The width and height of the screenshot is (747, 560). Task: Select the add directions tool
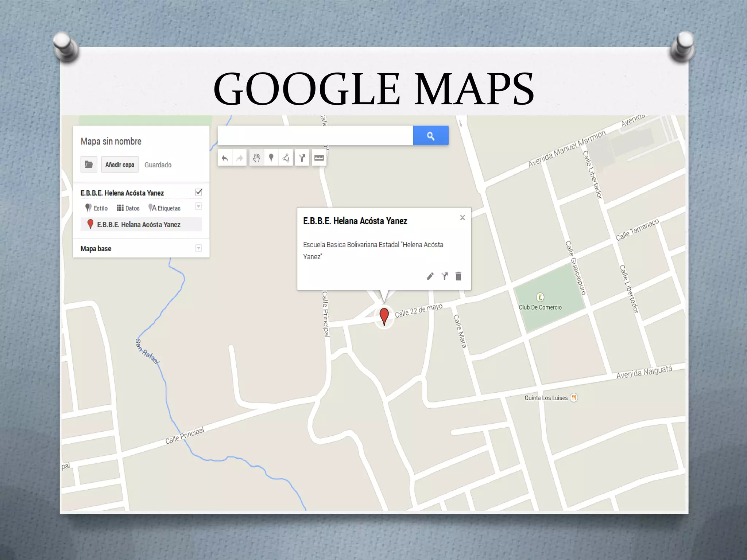(x=302, y=158)
